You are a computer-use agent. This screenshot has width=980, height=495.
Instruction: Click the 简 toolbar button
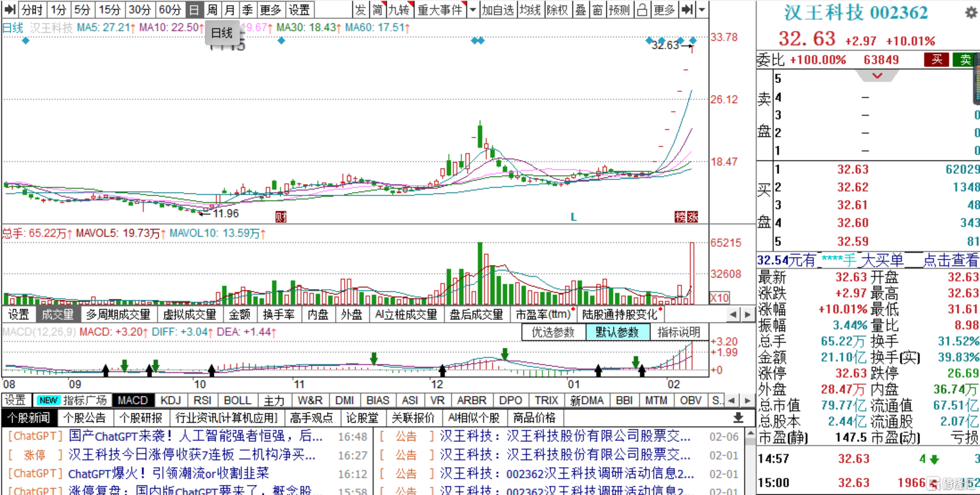pyautogui.click(x=378, y=9)
